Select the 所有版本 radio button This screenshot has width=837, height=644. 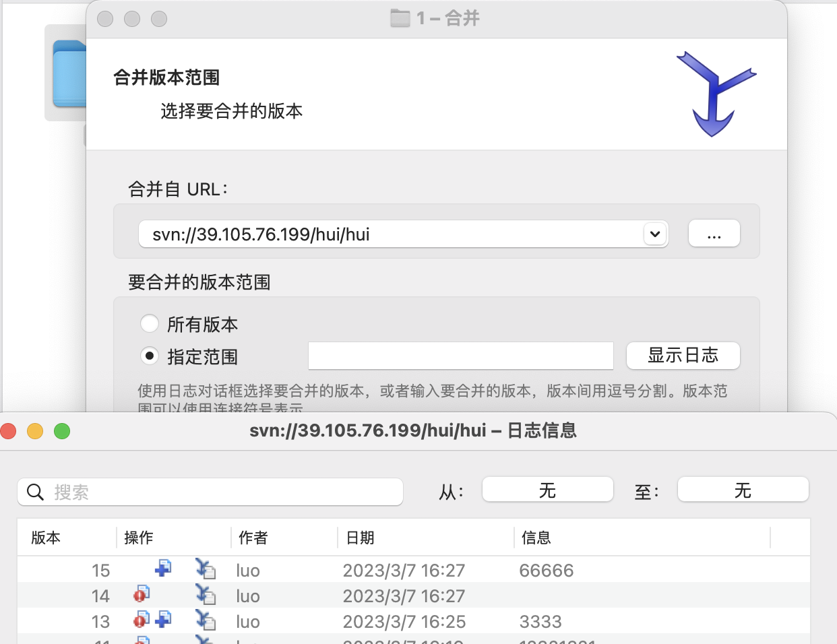click(x=150, y=324)
